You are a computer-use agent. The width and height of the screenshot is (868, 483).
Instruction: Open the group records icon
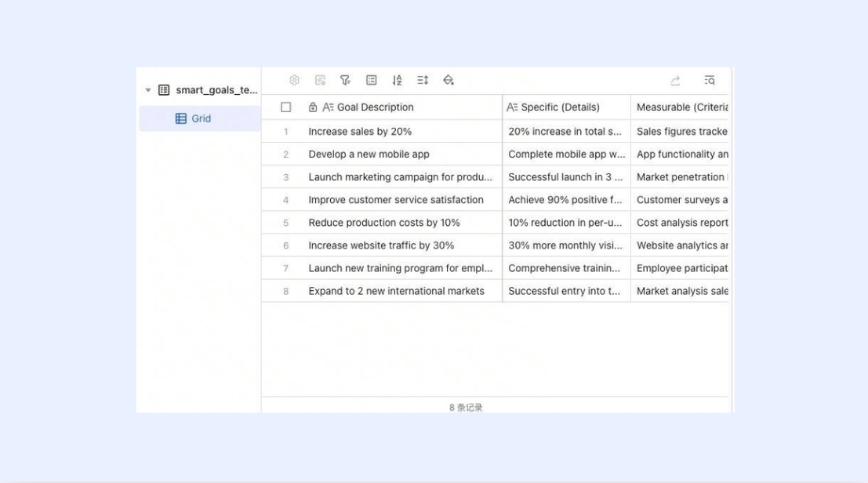pyautogui.click(x=372, y=80)
